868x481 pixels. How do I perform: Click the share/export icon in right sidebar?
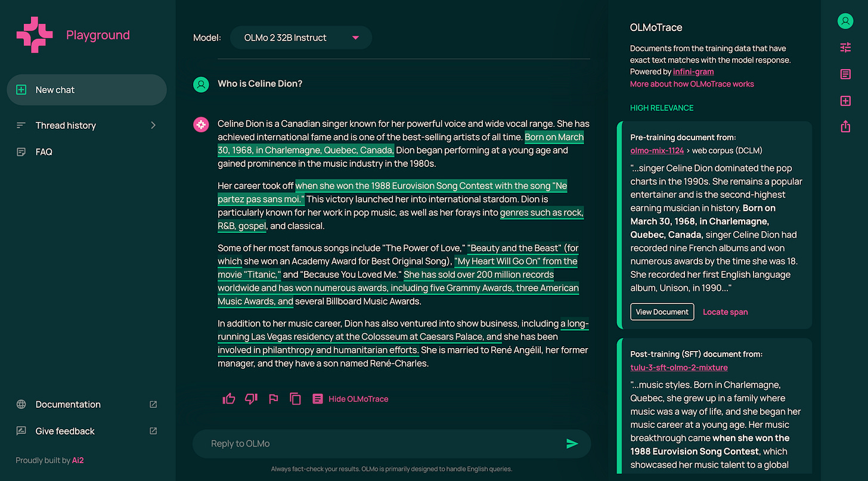845,126
